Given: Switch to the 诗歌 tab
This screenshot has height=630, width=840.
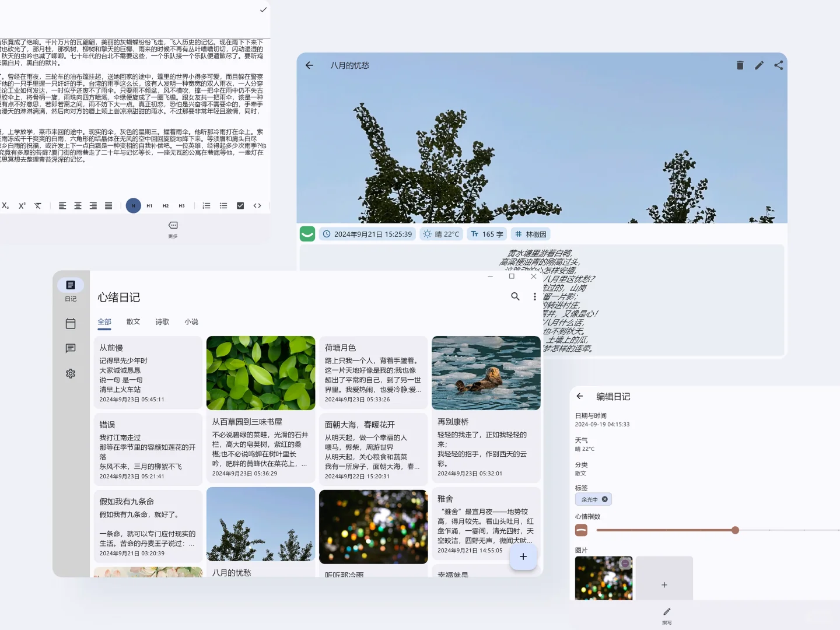Looking at the screenshot, I should (162, 321).
